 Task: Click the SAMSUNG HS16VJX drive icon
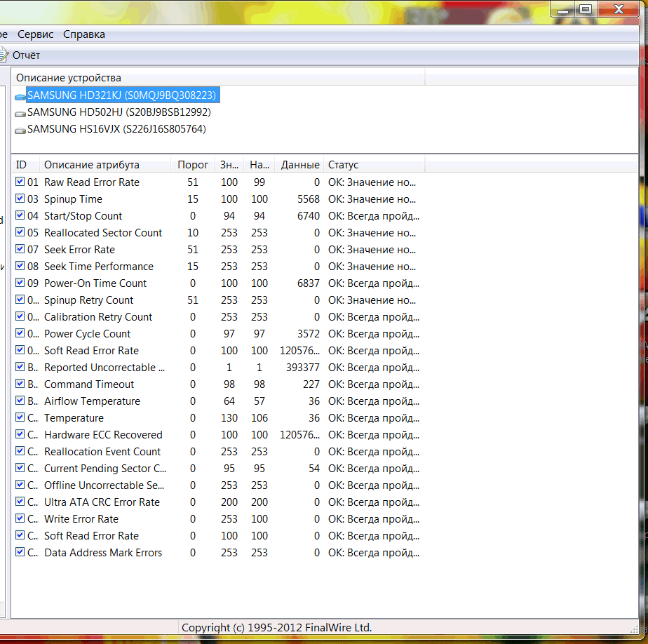[x=20, y=130]
